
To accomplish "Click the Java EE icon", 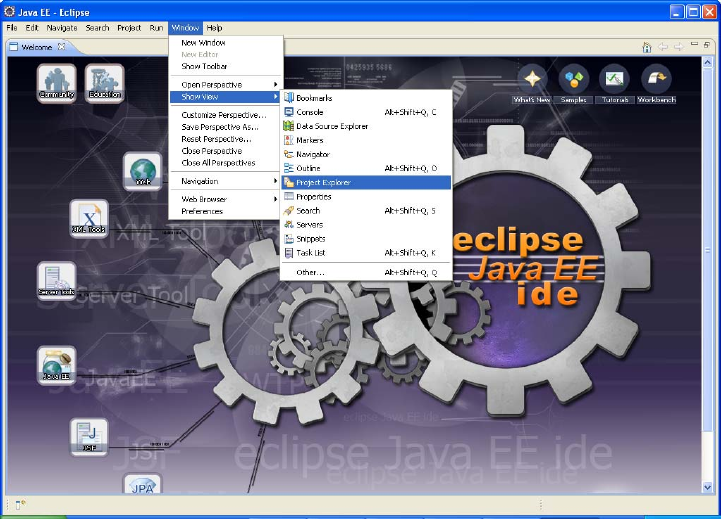I will click(x=57, y=365).
